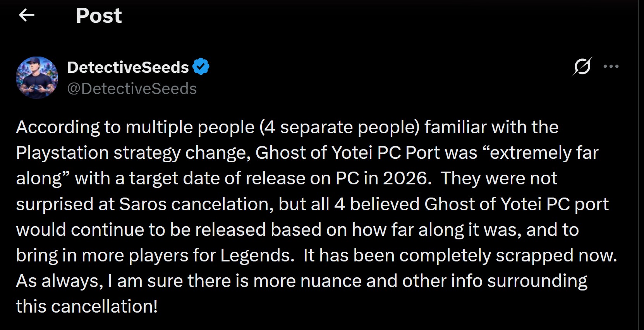Image resolution: width=644 pixels, height=330 pixels.
Task: Select the Grok slashed-circle icon
Action: click(x=583, y=67)
